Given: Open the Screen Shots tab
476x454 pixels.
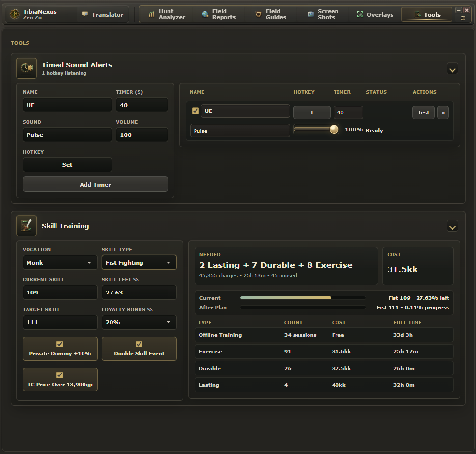Looking at the screenshot, I should pos(323,14).
